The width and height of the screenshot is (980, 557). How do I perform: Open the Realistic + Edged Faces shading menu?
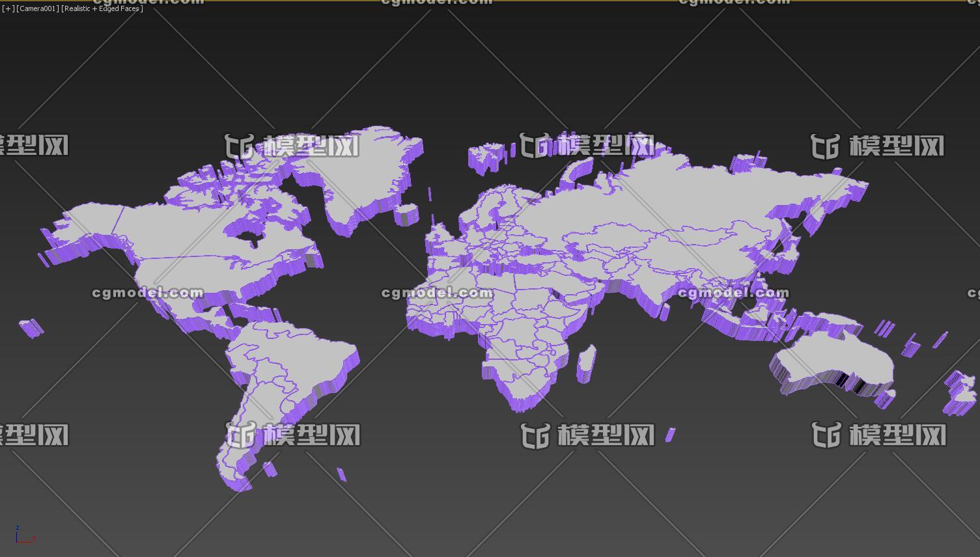102,8
